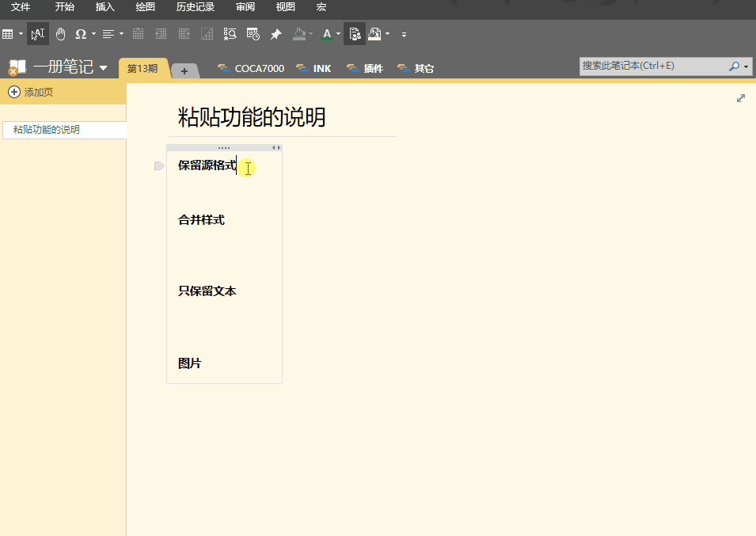Select the text cursor select tool

pyautogui.click(x=37, y=34)
